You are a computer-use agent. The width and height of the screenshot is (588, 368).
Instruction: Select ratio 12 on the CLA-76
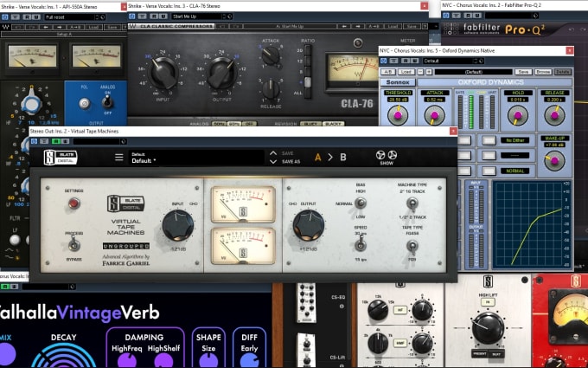click(308, 61)
